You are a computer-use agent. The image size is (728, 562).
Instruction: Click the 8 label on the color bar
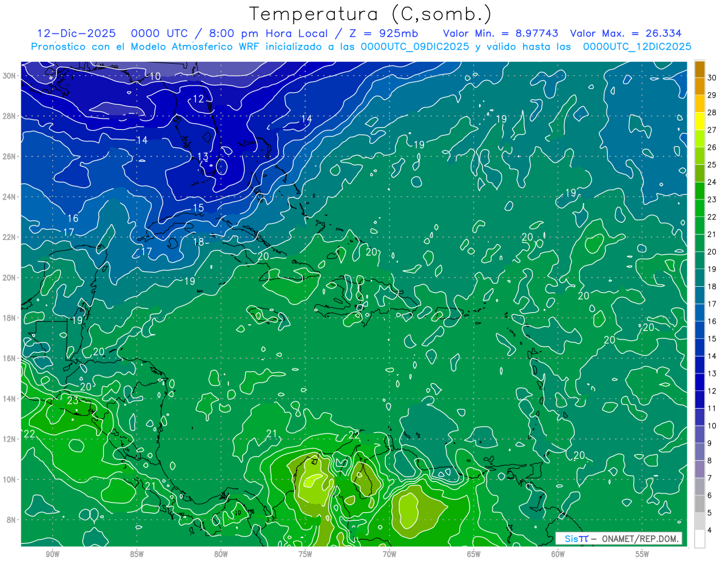tap(710, 461)
